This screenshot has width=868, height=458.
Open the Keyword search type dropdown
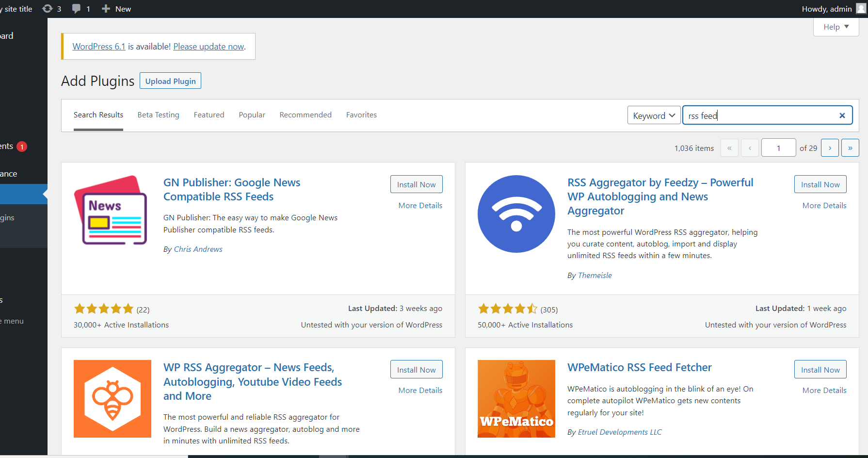click(654, 115)
